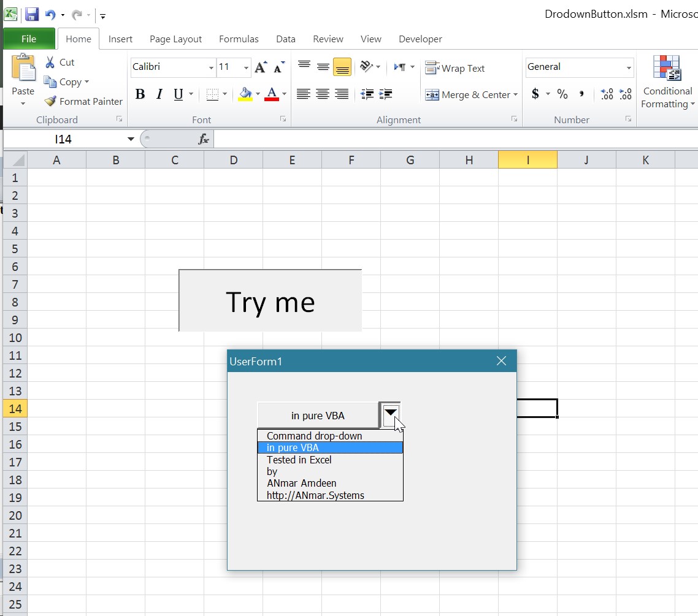Click the 'in pure VBA' command button
This screenshot has width=698, height=616.
coord(318,416)
